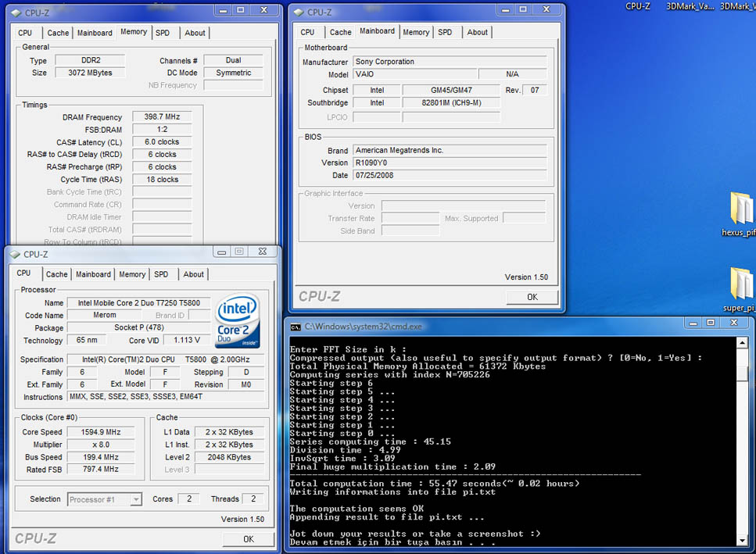Click the Type DDR2 field
756x554 pixels.
click(x=90, y=60)
